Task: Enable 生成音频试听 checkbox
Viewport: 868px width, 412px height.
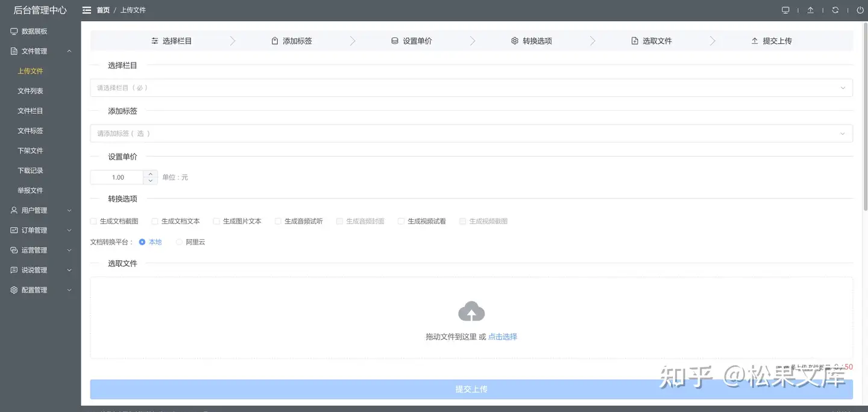Action: 278,221
